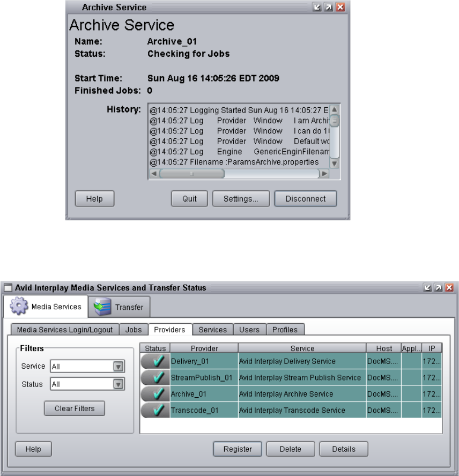This screenshot has width=459, height=476.
Task: Click Avid Interplay Transcode Service cell
Action: point(302,410)
